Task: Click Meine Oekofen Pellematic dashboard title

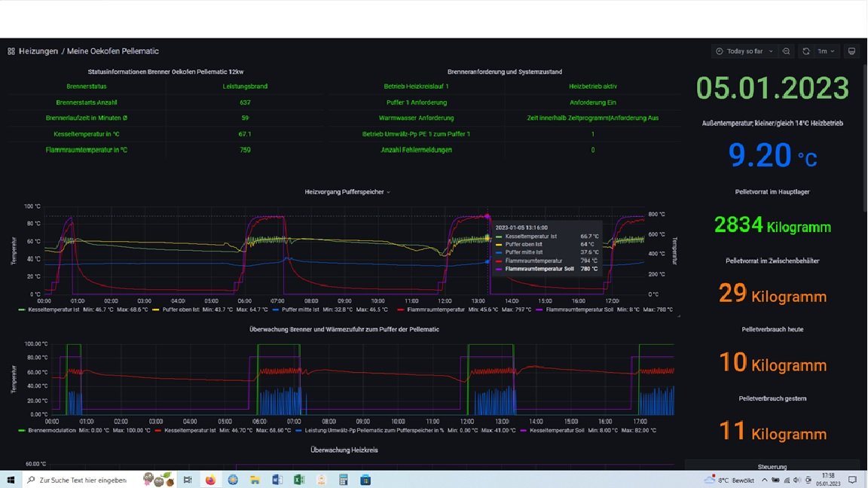Action: [112, 51]
